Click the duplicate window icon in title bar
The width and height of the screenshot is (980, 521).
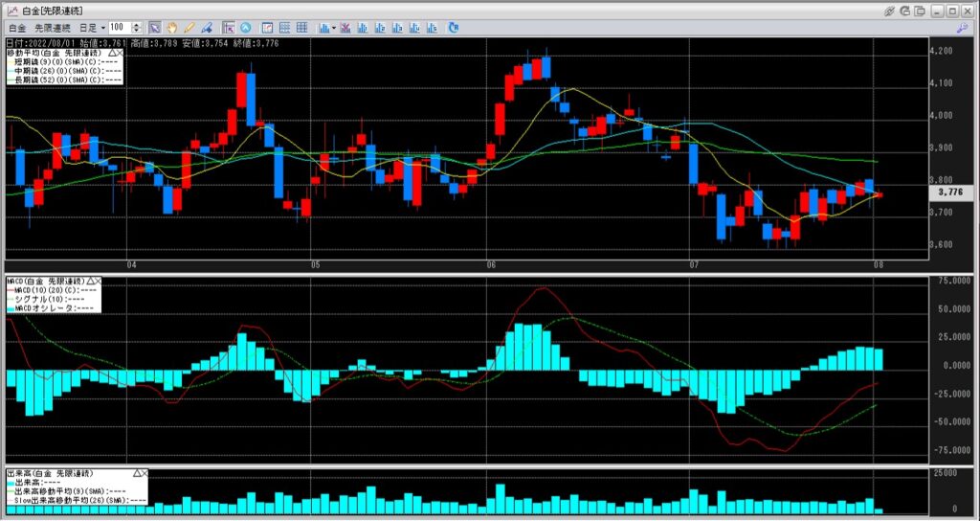[920, 11]
